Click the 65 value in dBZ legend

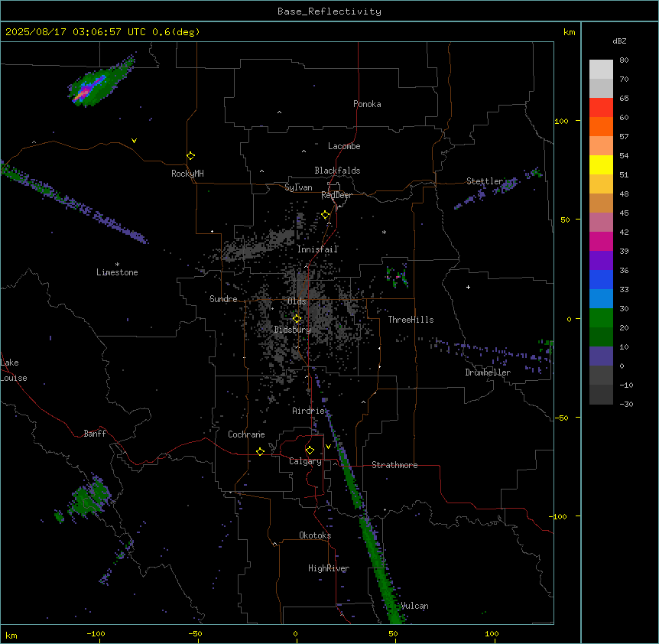(624, 99)
